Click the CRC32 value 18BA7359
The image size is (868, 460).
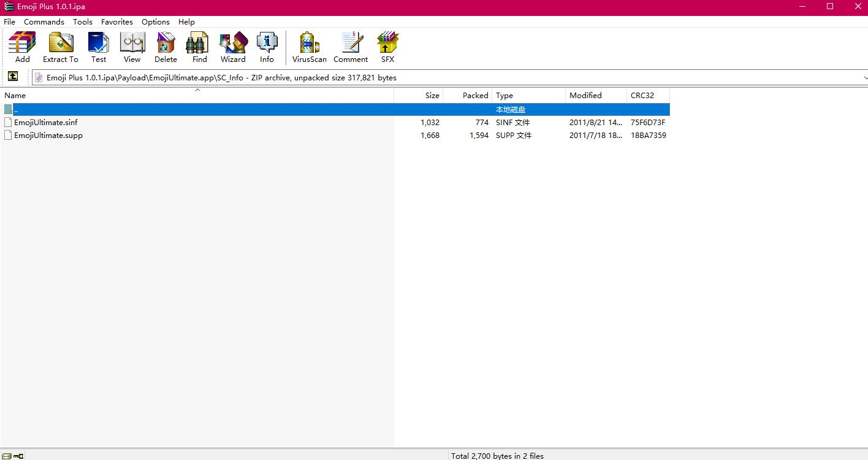coord(649,135)
